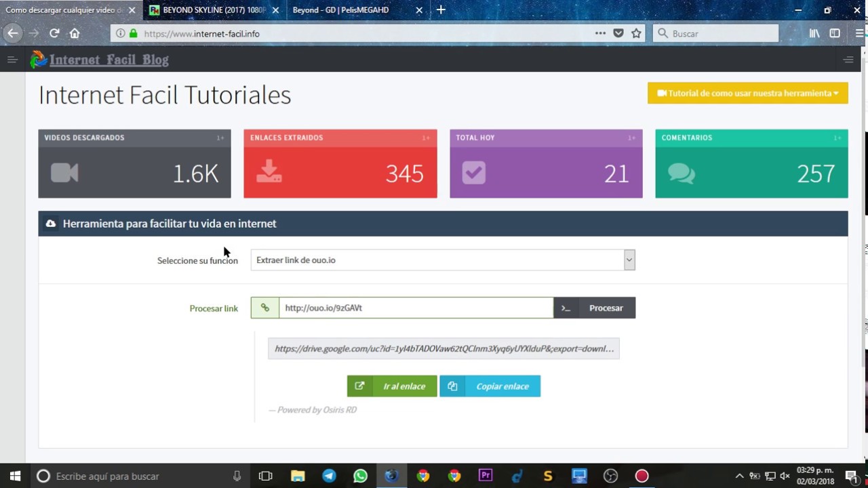This screenshot has height=488, width=868.
Task: Click the Internet Facil Tutoriales heading
Action: pos(165,95)
